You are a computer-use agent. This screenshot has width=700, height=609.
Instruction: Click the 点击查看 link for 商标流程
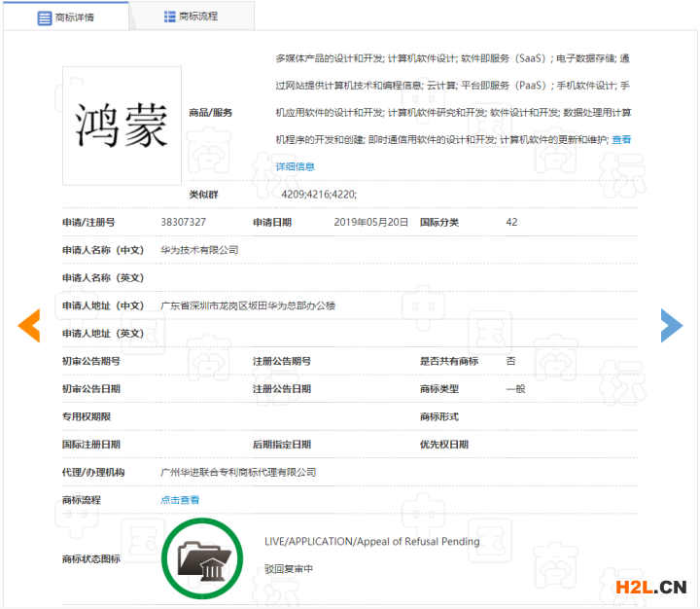(x=180, y=500)
